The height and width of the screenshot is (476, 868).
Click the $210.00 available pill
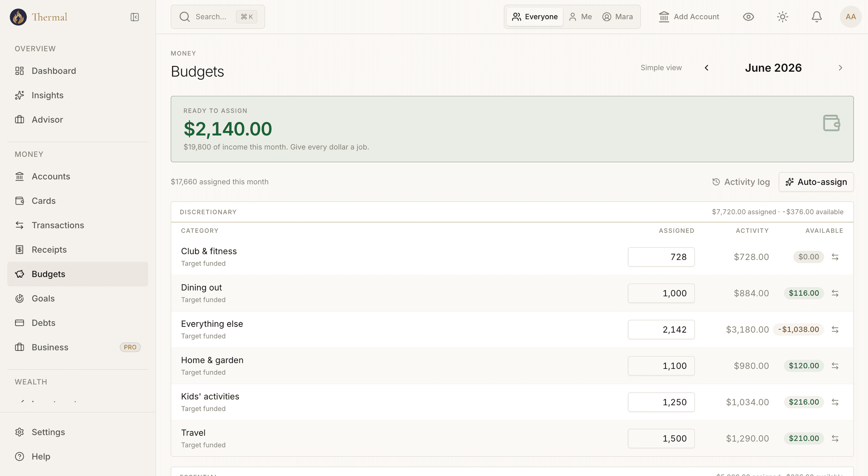804,438
